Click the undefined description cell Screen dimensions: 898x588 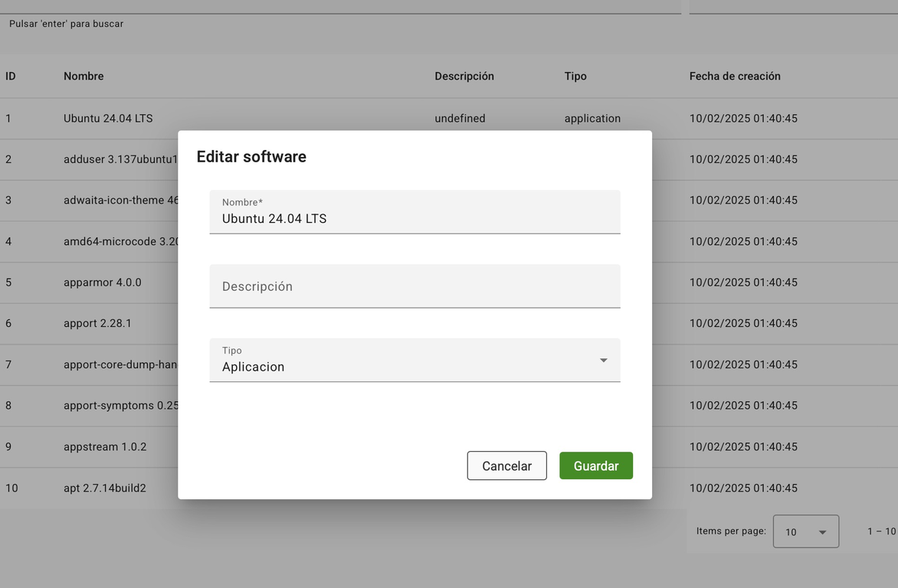(x=460, y=119)
